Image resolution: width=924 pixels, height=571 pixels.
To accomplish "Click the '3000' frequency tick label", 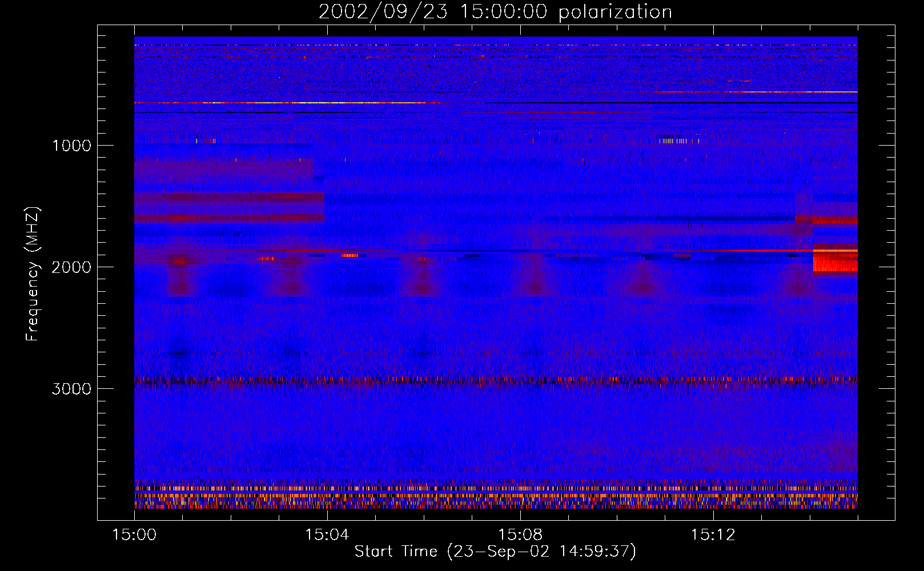I will coord(71,389).
